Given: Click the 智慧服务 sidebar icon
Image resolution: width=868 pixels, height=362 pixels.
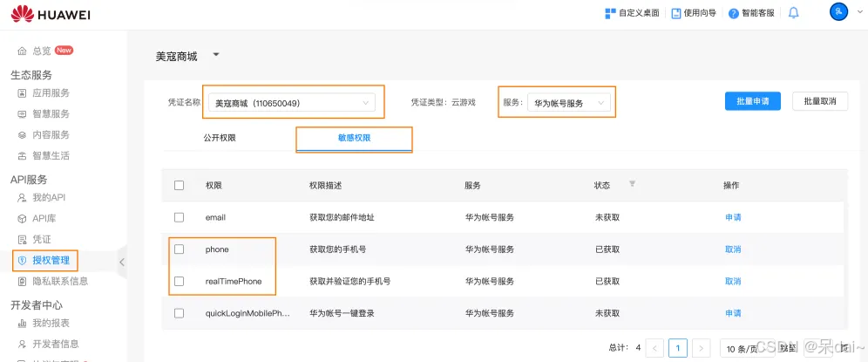Looking at the screenshot, I should point(22,114).
